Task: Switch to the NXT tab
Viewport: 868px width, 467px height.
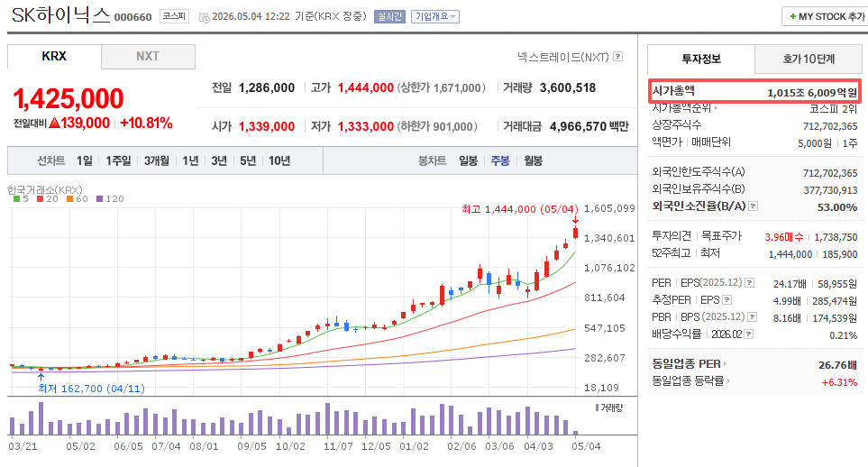Action: tap(148, 56)
